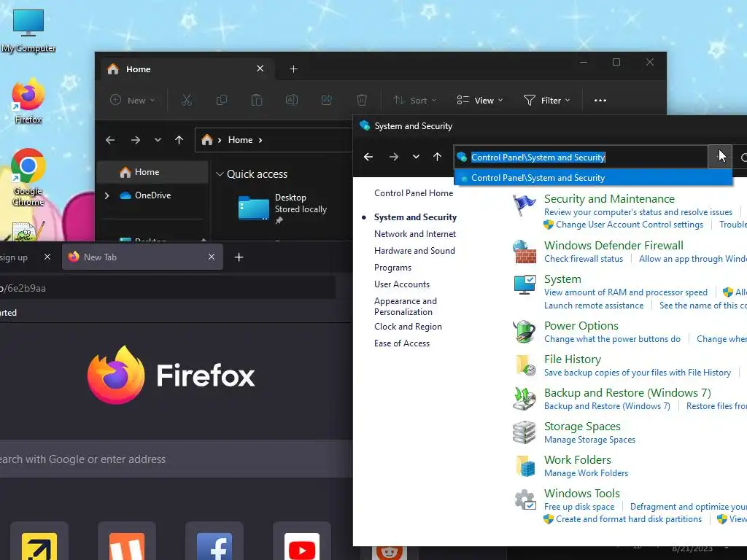This screenshot has width=747, height=560.
Task: Go back in File Explorer Home window
Action: [110, 140]
